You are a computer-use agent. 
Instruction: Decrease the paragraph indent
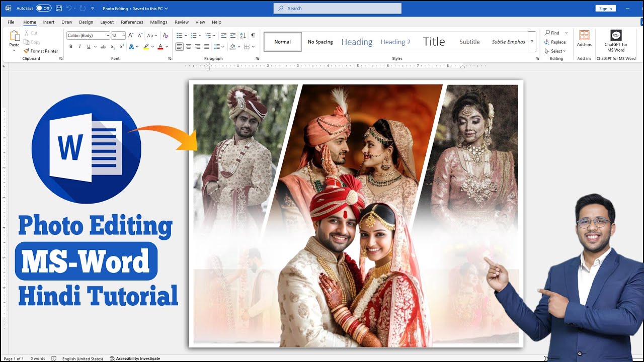click(224, 36)
